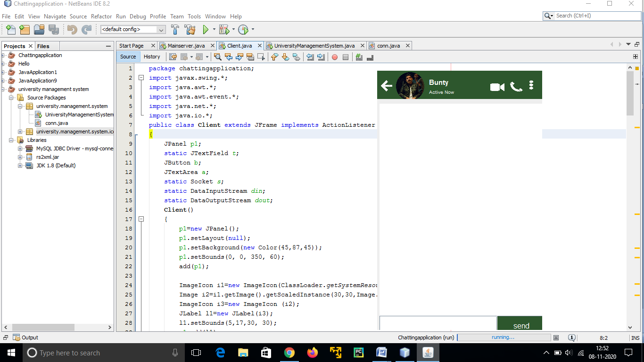644x362 pixels.
Task: Click the send button in the chat window
Action: (x=520, y=325)
